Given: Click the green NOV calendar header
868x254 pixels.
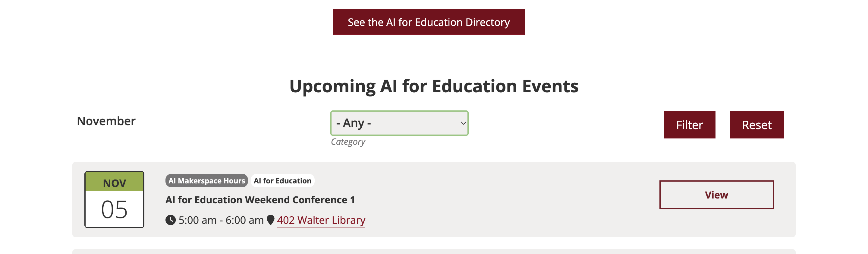Looking at the screenshot, I should point(114,183).
